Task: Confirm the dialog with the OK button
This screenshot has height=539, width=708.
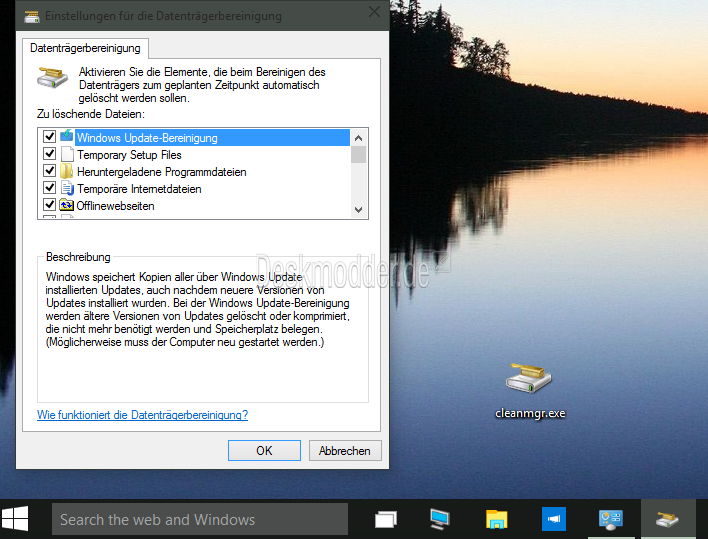Action: pyautogui.click(x=264, y=451)
